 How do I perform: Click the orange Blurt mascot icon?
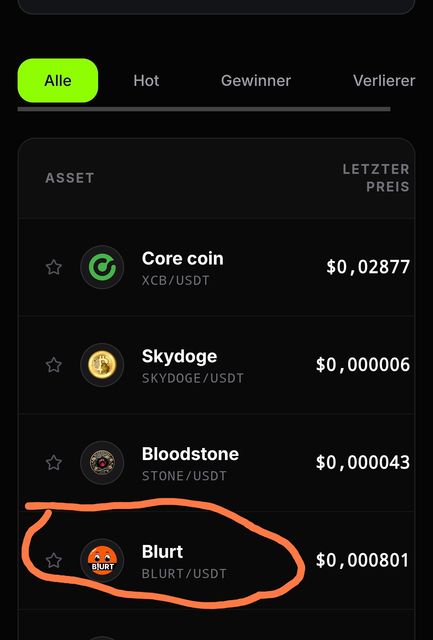(x=102, y=560)
